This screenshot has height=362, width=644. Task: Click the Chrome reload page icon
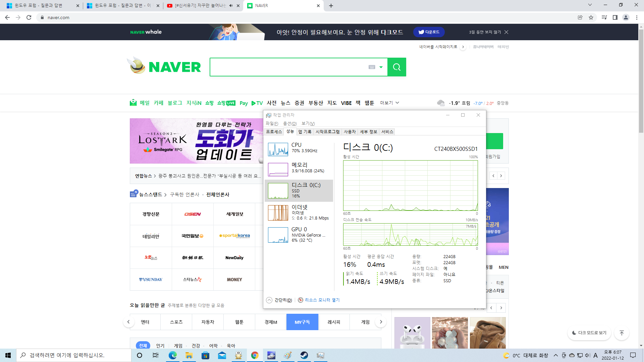(x=29, y=17)
